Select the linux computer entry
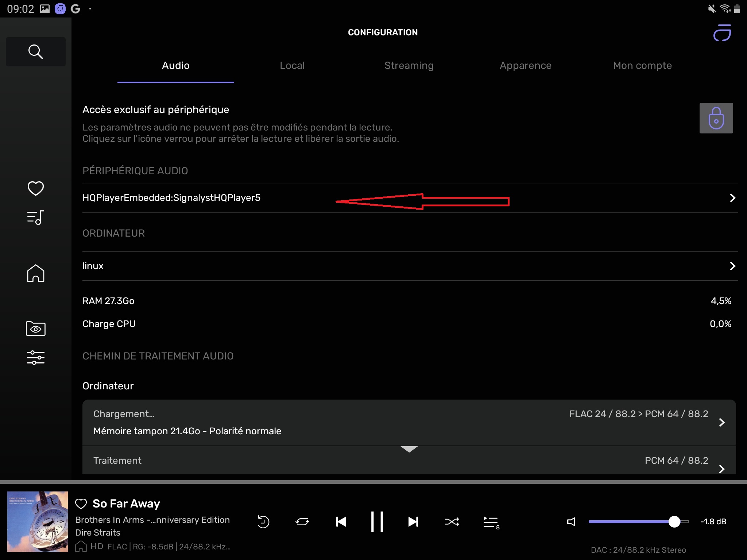The image size is (747, 560). click(410, 266)
